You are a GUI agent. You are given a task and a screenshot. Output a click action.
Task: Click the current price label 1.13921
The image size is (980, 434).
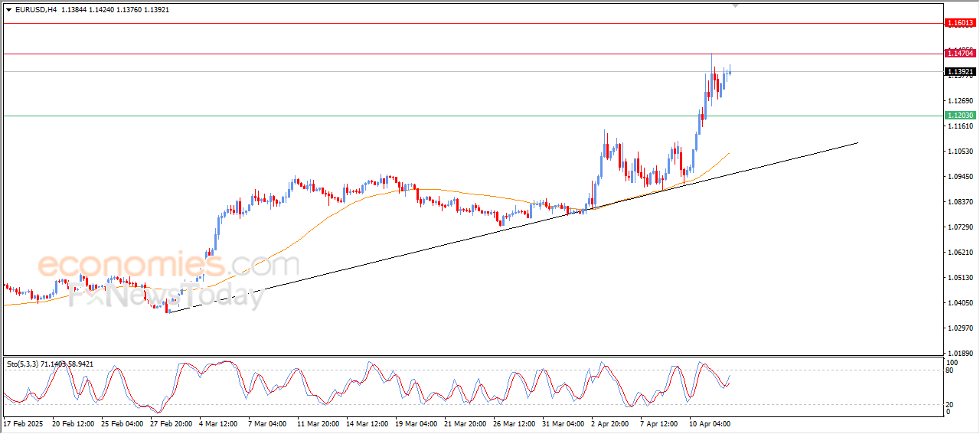click(960, 72)
